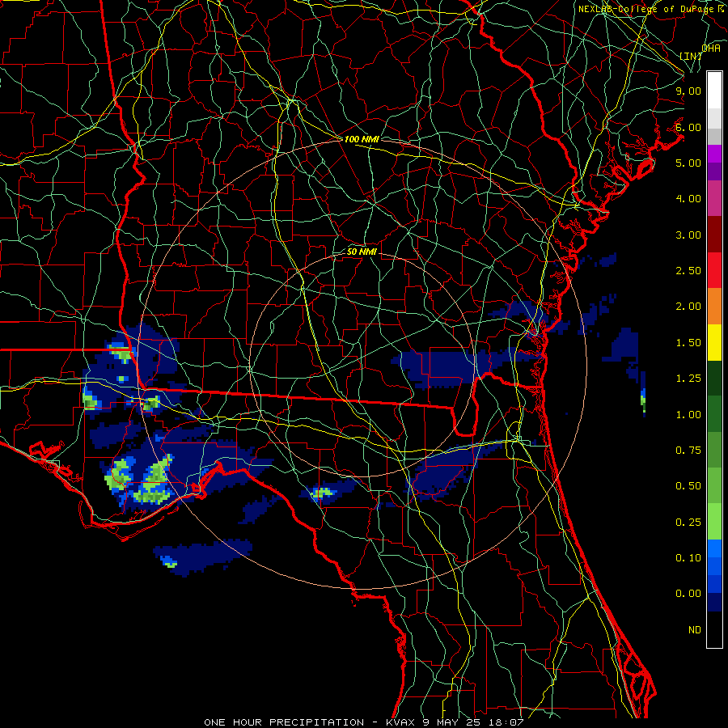
Task: Click the white swatch atop the legend
Action: (x=714, y=90)
